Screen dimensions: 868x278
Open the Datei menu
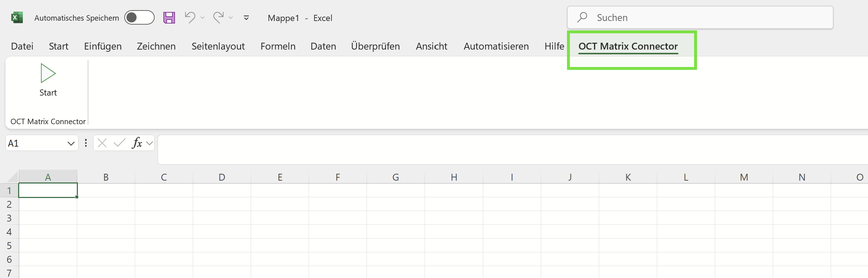point(22,46)
